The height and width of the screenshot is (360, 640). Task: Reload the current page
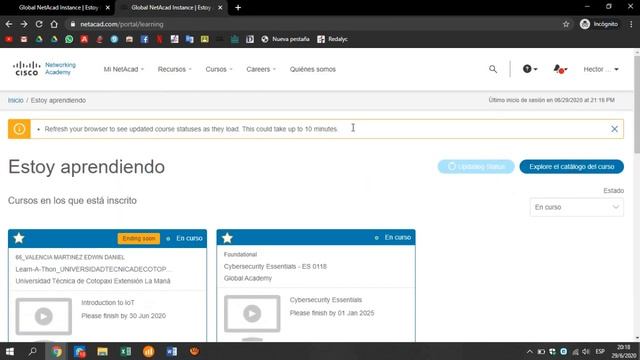click(39, 24)
